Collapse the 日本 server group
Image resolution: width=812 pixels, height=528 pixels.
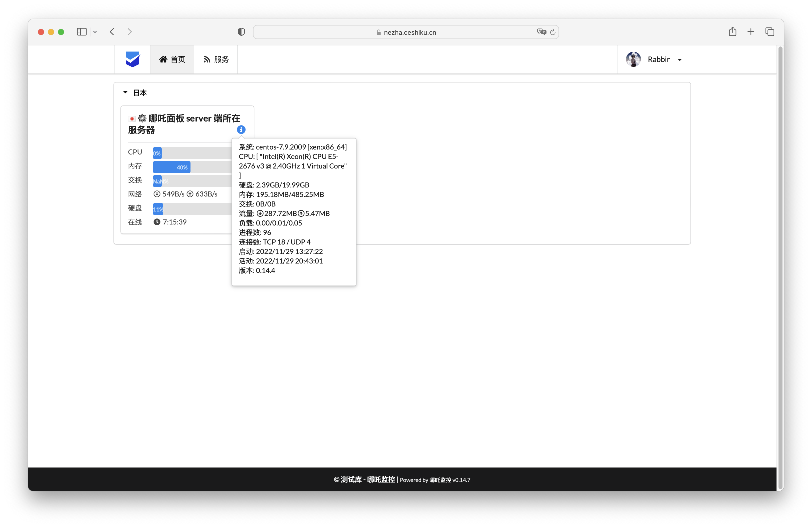click(125, 92)
